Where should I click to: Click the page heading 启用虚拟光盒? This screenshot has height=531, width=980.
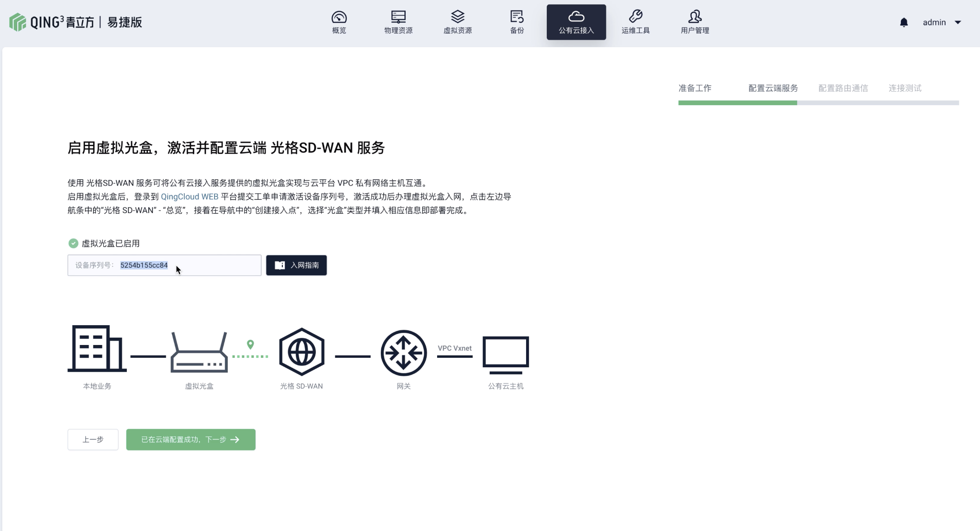[226, 148]
